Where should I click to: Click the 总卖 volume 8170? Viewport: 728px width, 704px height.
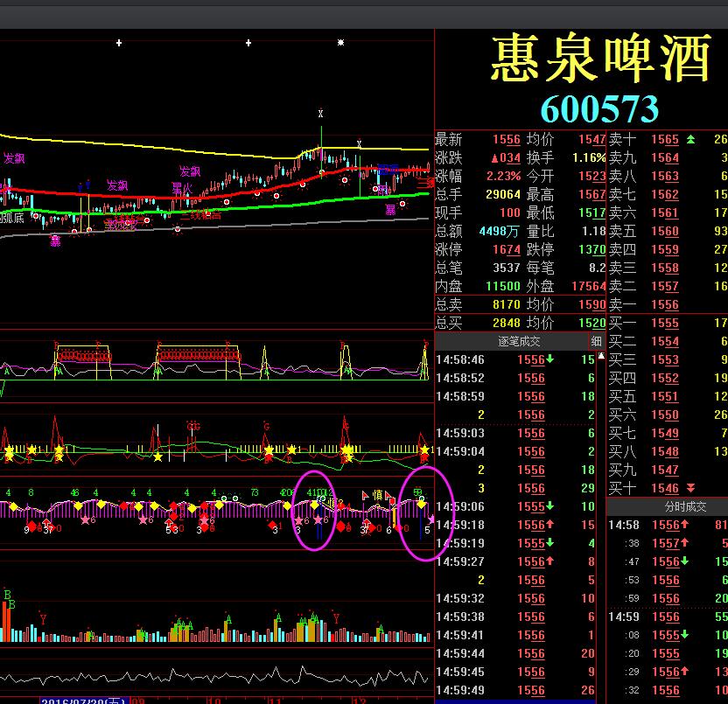[x=507, y=305]
